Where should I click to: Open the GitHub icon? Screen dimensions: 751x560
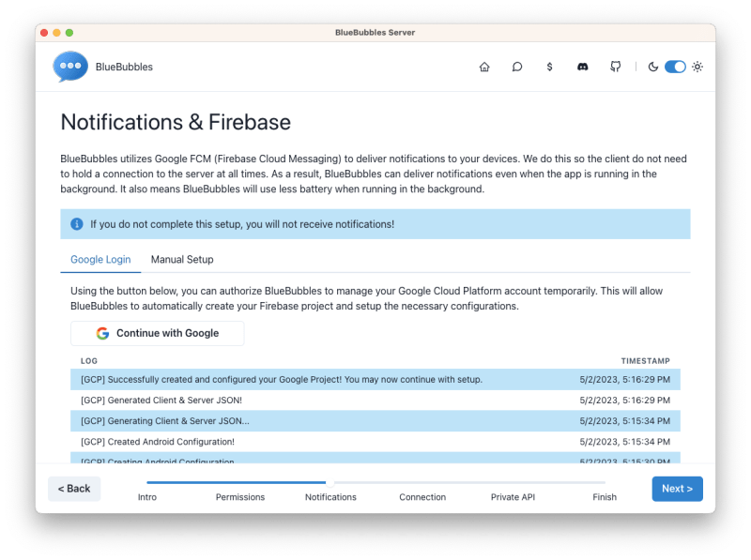click(616, 67)
